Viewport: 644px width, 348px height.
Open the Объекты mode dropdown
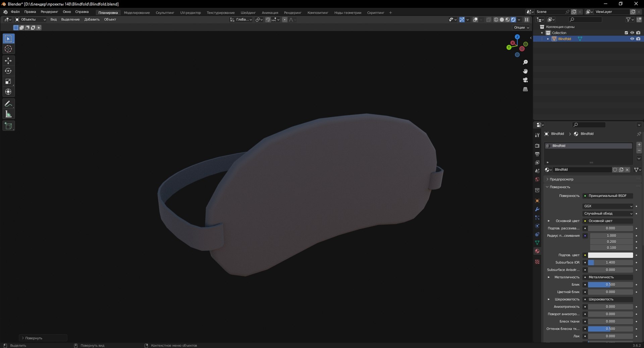pos(30,19)
